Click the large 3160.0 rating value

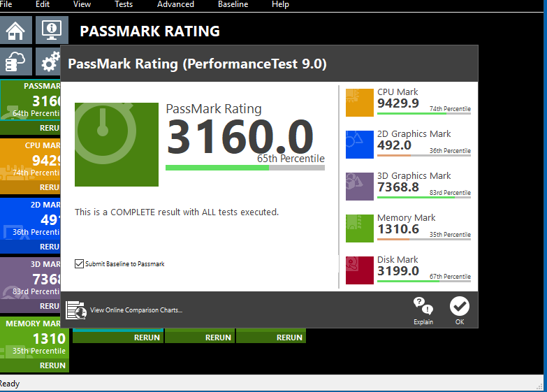pyautogui.click(x=240, y=136)
